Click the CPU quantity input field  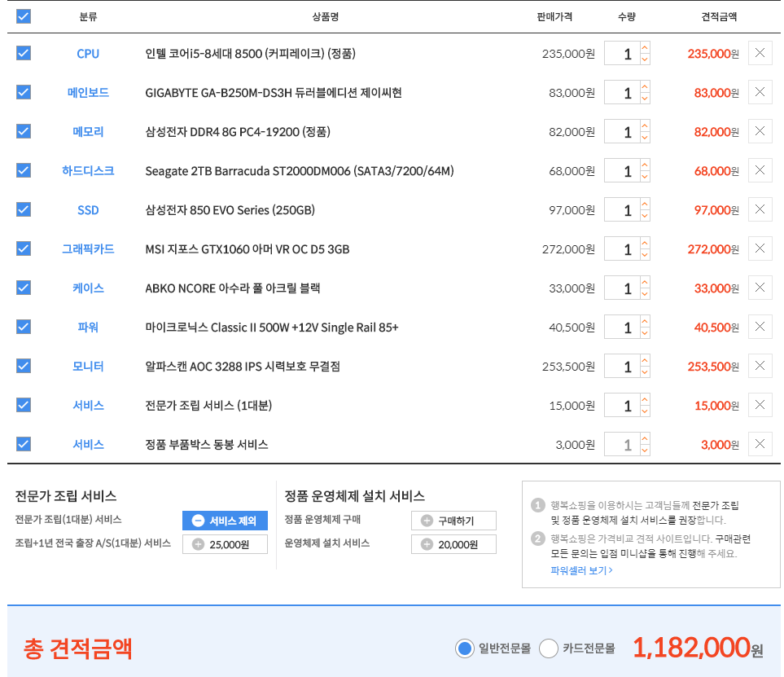coord(622,54)
